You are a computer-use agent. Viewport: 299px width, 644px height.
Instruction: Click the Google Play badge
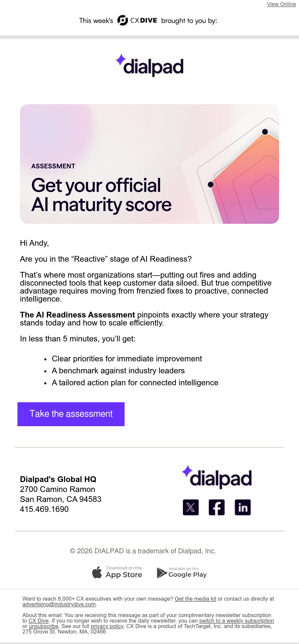[182, 572]
